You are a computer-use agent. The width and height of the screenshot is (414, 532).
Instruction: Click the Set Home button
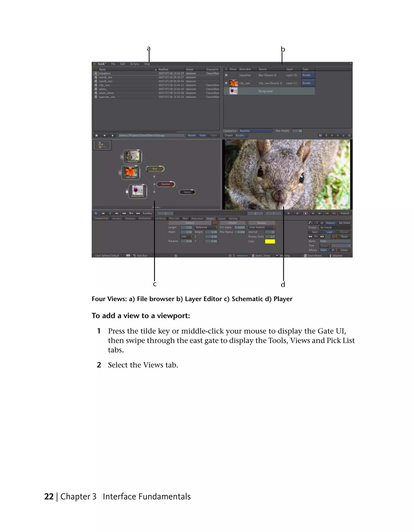pos(344,223)
